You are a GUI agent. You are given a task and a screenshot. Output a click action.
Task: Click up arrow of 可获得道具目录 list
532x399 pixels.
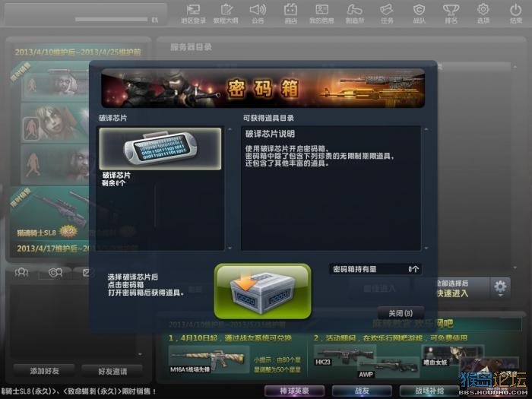(x=426, y=130)
